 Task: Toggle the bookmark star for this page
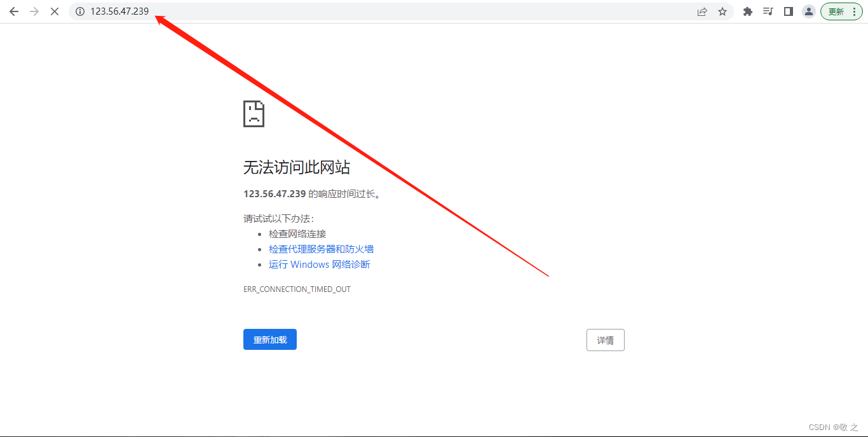click(724, 11)
